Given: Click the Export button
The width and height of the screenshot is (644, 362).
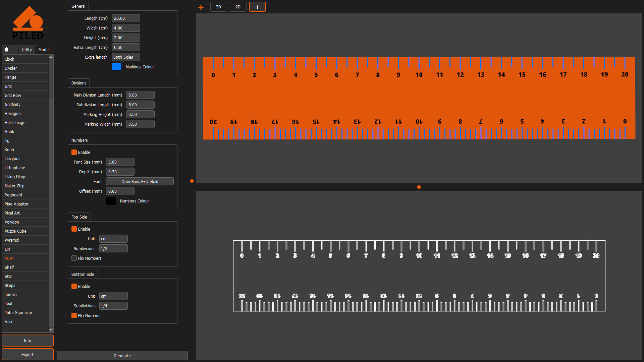Looking at the screenshot, I should [28, 354].
